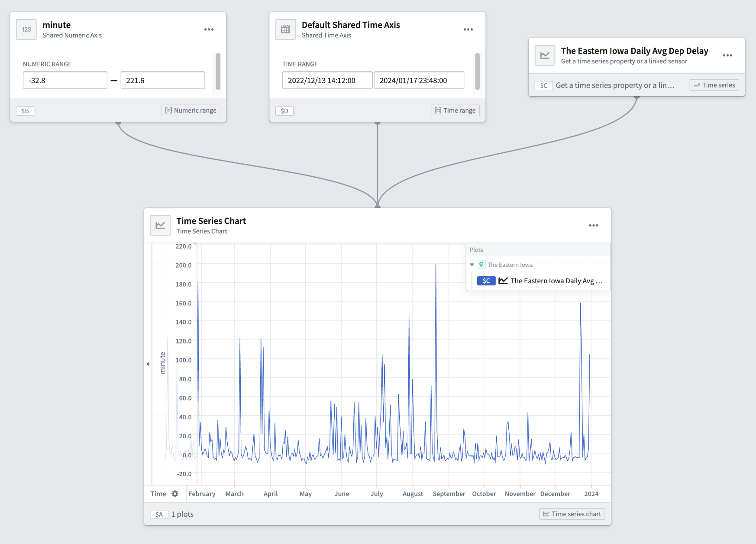Edit the numeric range maximum 221.6 field
The width and height of the screenshot is (756, 544).
[x=163, y=80]
